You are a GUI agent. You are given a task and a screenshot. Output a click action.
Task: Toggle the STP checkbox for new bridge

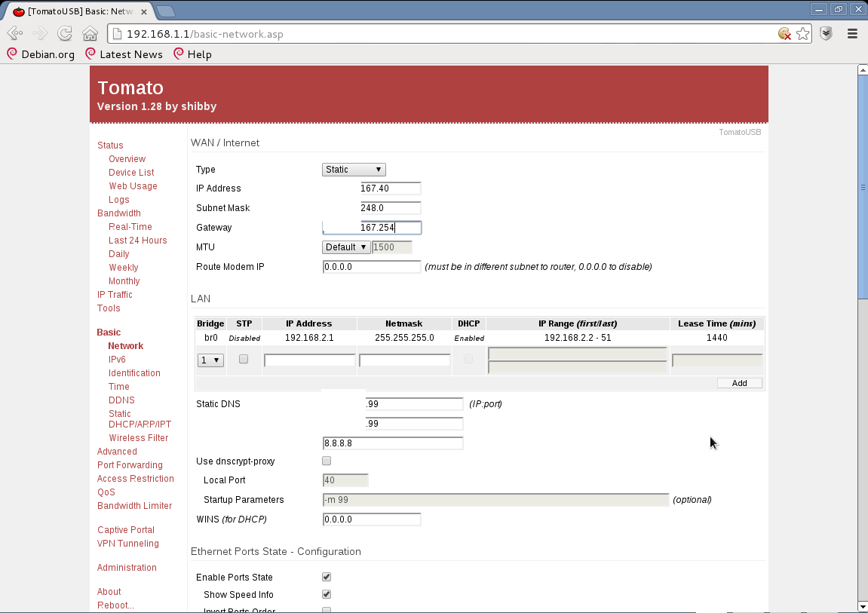tap(244, 359)
